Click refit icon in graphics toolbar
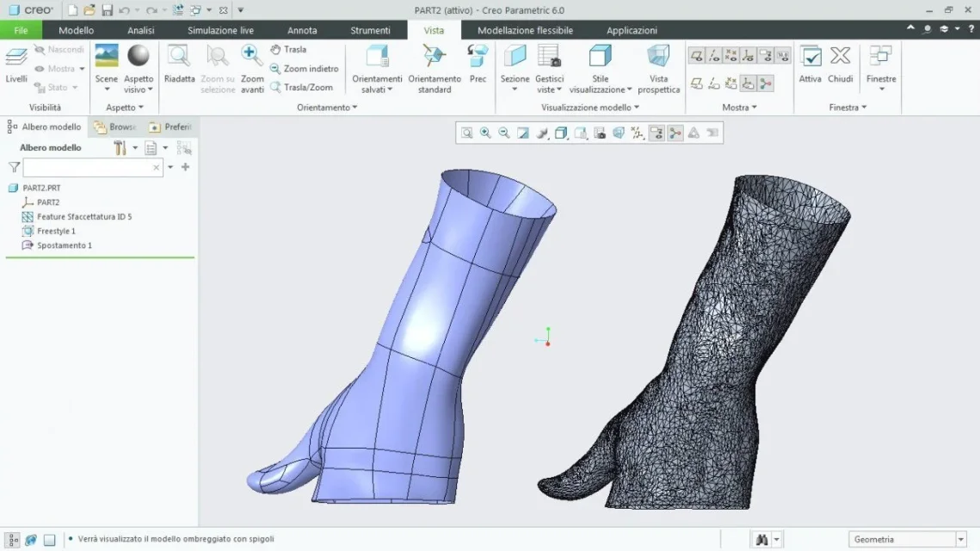980x551 pixels. point(467,133)
